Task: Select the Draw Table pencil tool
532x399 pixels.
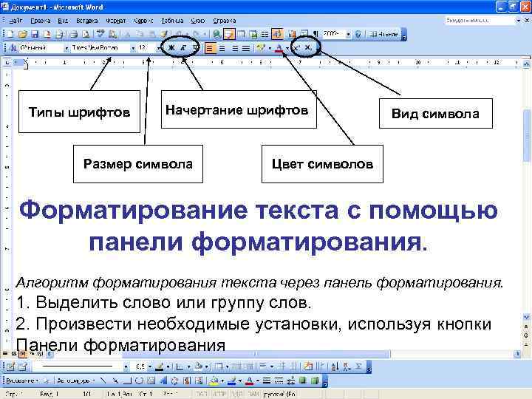Action: [10, 366]
